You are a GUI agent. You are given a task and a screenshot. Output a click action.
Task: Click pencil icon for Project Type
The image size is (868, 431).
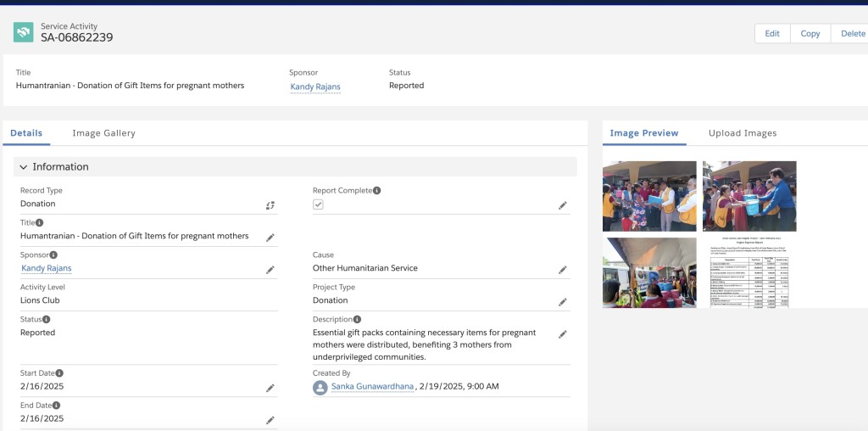pyautogui.click(x=563, y=302)
